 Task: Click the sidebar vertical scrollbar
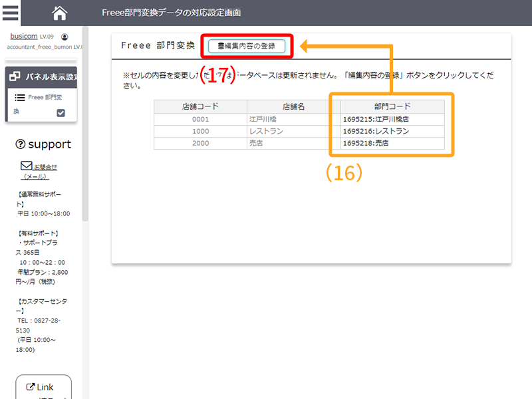point(85,133)
